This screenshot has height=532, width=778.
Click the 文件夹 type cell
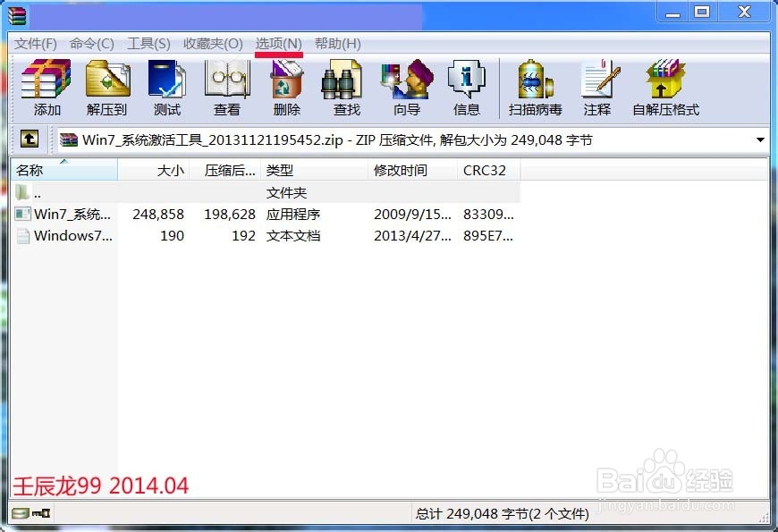coord(286,192)
